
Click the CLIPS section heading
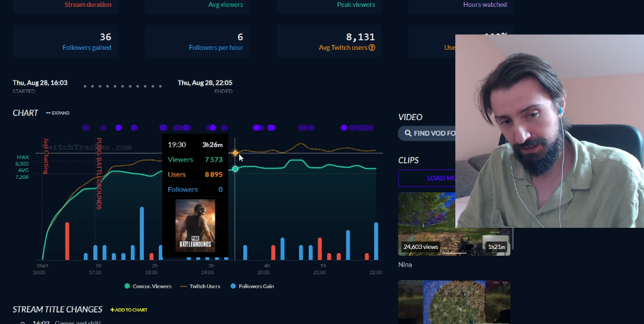point(409,160)
